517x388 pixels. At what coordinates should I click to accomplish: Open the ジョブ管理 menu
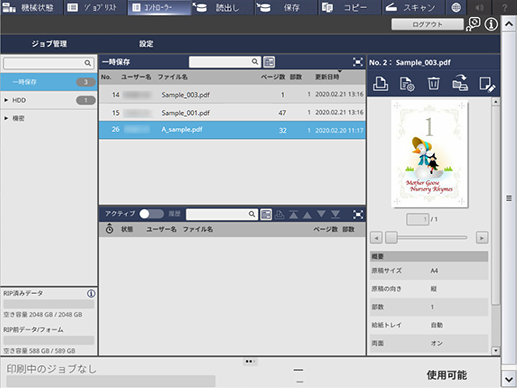pyautogui.click(x=49, y=44)
